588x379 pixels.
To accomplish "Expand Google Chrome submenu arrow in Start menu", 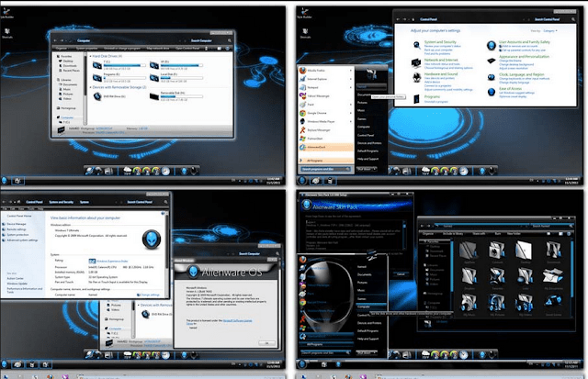I will [351, 113].
